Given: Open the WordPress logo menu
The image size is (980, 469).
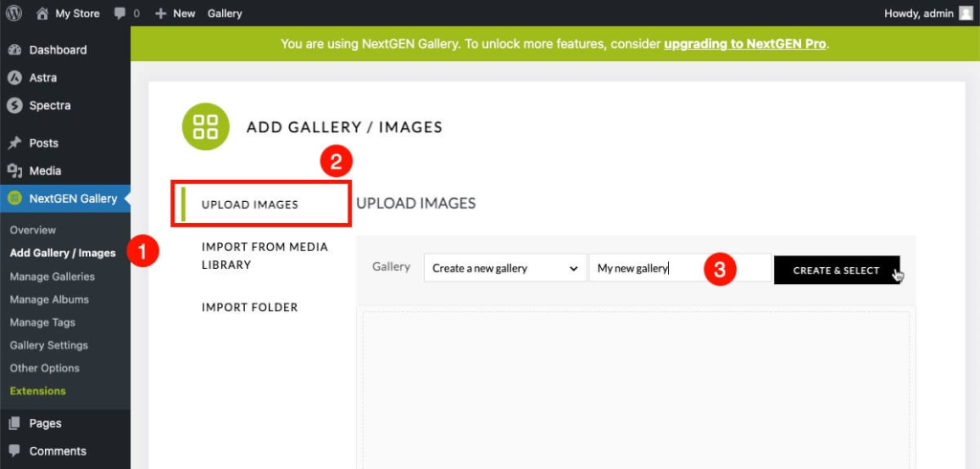Looking at the screenshot, I should click(13, 13).
